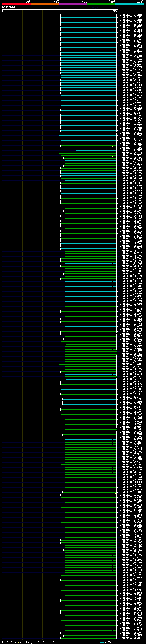The image size is (146, 644).
Task: Select hit label UniRef100_C5WYF2
Action: [131, 77]
